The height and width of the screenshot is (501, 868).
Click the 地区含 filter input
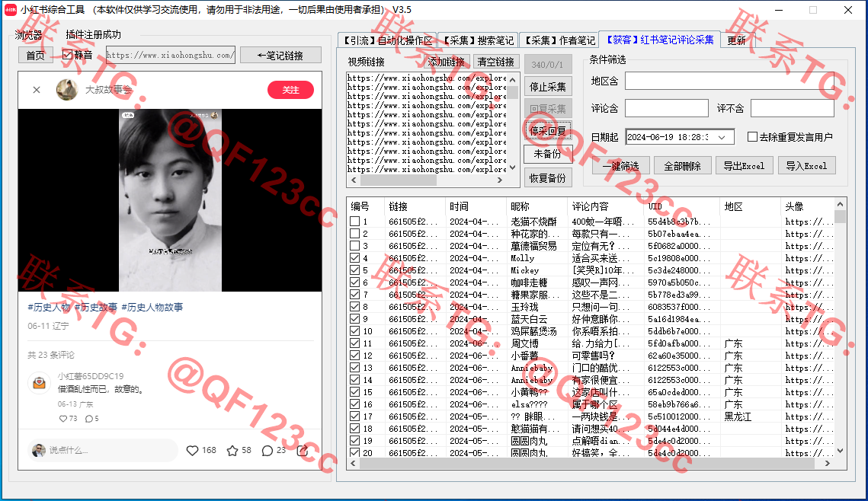point(729,81)
